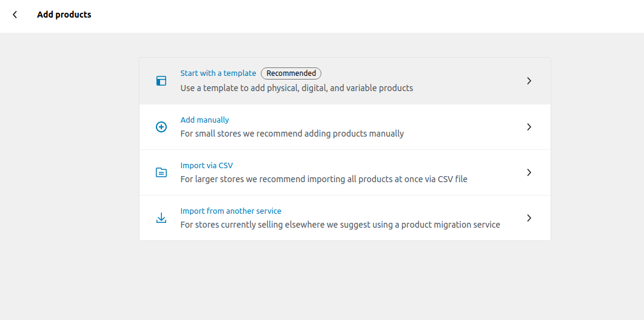Choose the Add manually link

tap(204, 120)
